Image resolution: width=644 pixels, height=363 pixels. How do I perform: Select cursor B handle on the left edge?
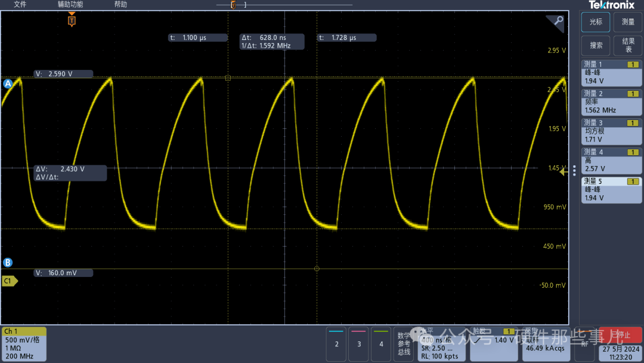8,263
